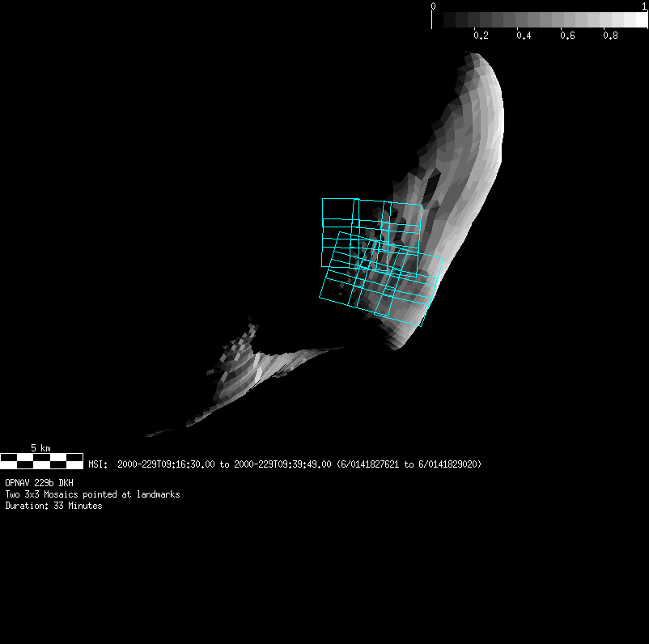Click the 0.8 legend tick label
Image resolution: width=649 pixels, height=644 pixels.
coord(610,36)
